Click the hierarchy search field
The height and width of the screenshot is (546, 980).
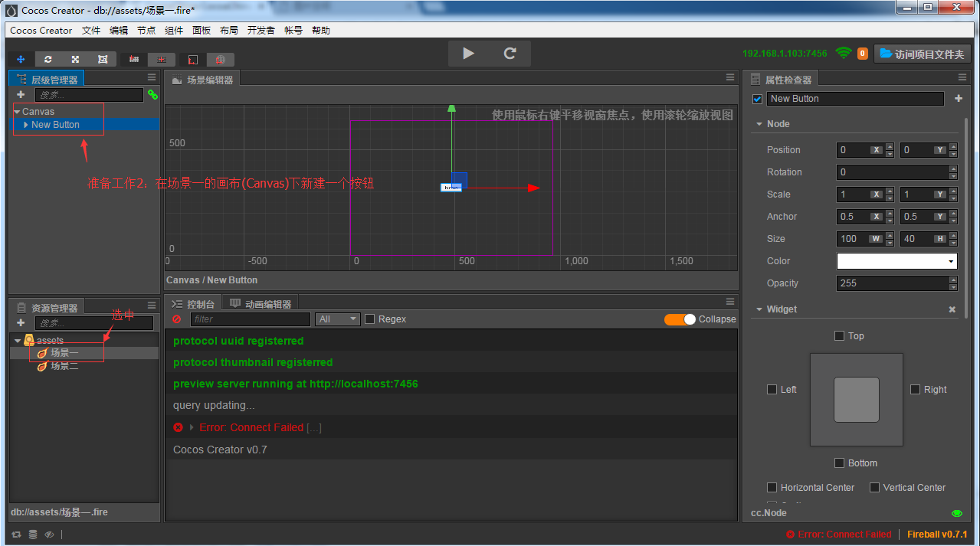coord(89,95)
